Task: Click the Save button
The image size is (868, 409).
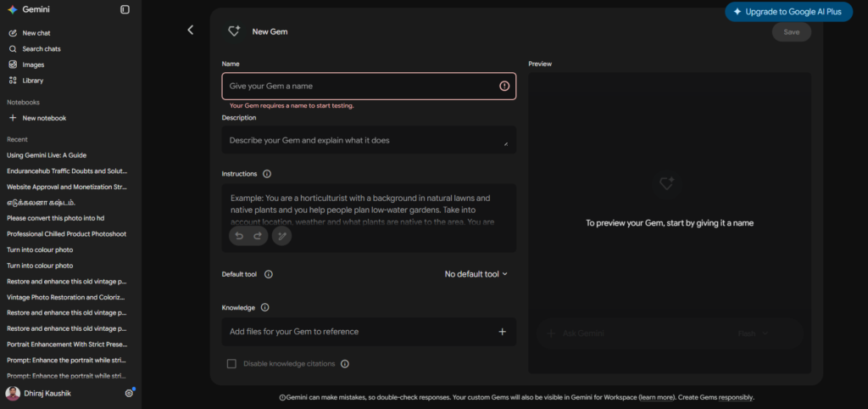Action: click(x=792, y=32)
